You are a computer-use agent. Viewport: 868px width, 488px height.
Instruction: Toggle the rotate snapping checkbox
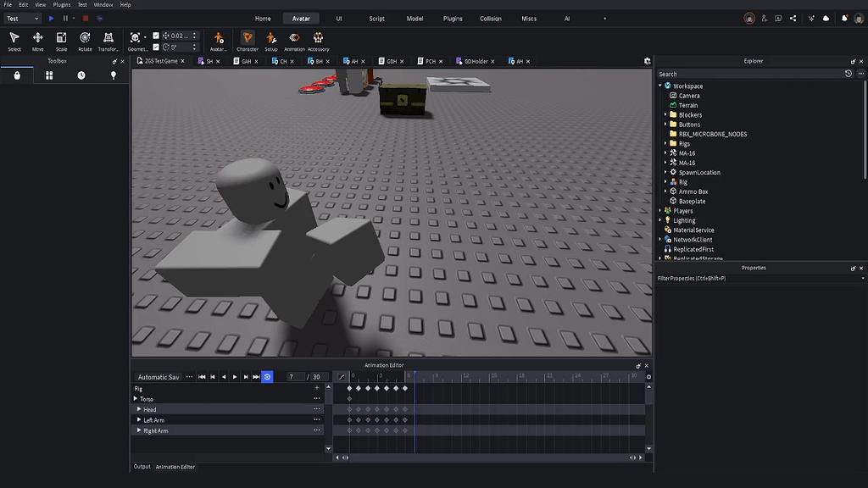156,47
